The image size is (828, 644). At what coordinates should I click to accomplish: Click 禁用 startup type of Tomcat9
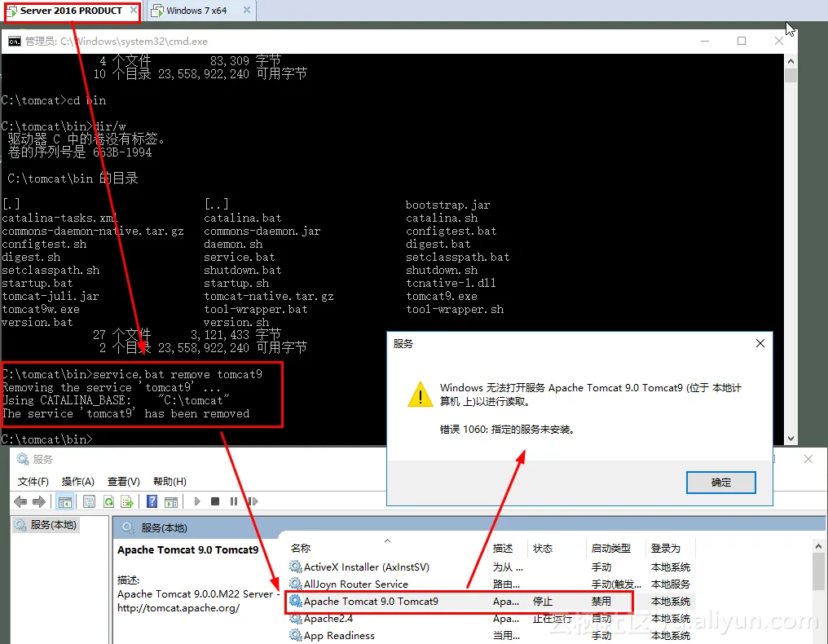tap(601, 602)
